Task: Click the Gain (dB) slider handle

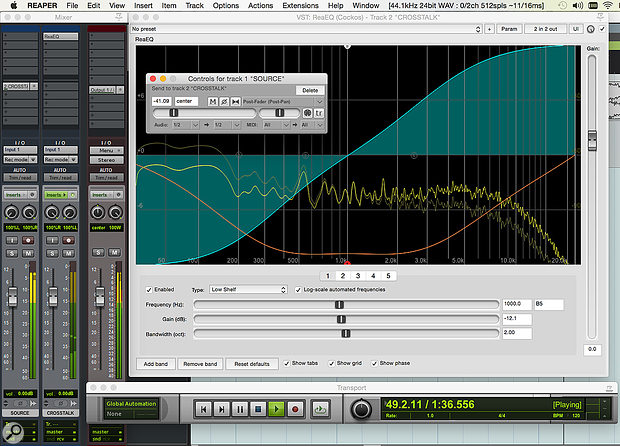Action: point(341,319)
